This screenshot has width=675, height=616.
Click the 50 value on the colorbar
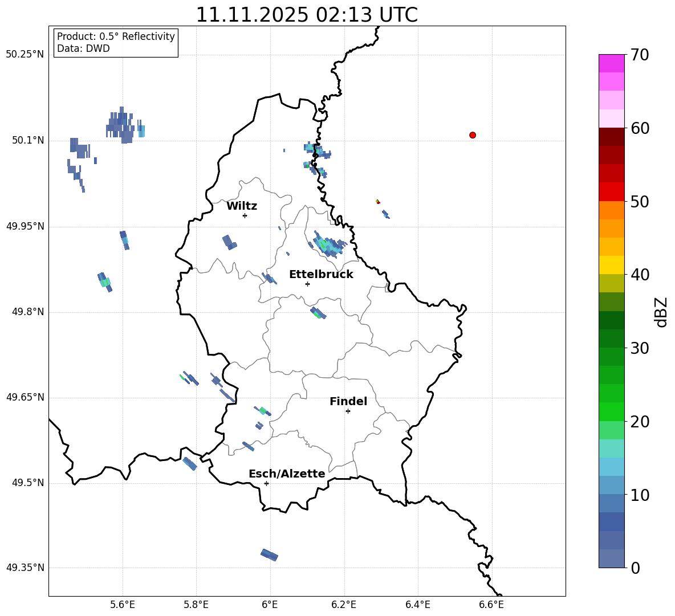click(640, 201)
